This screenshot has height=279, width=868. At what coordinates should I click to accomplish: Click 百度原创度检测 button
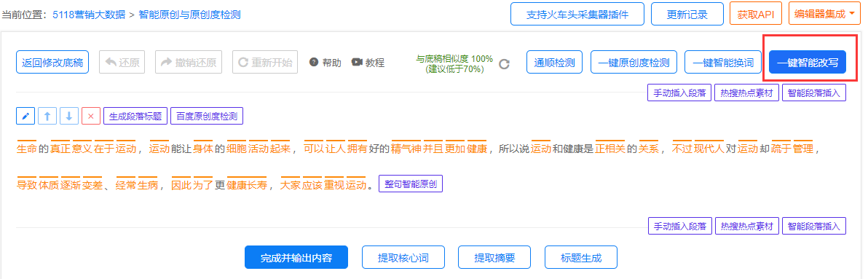(x=207, y=117)
